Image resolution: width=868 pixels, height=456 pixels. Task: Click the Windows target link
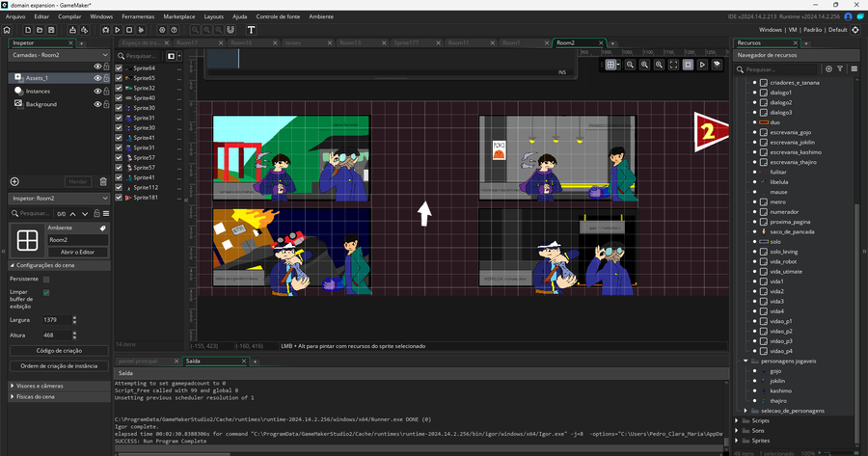coord(770,30)
